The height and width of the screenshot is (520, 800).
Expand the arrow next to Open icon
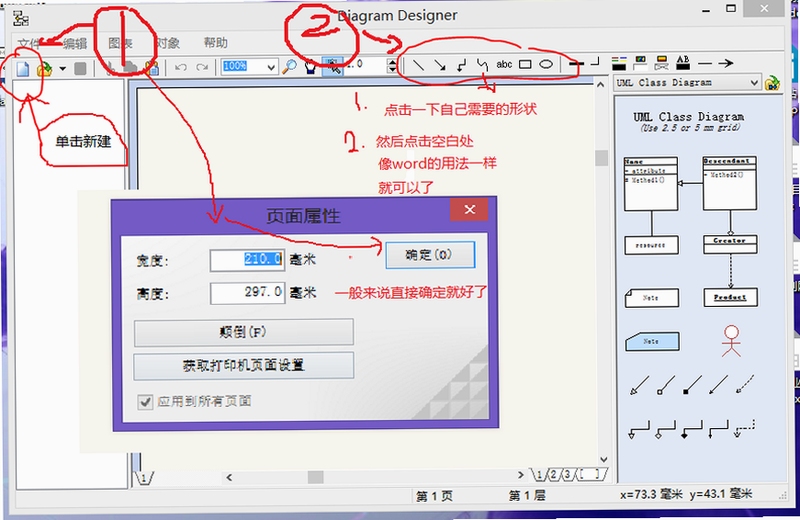62,68
